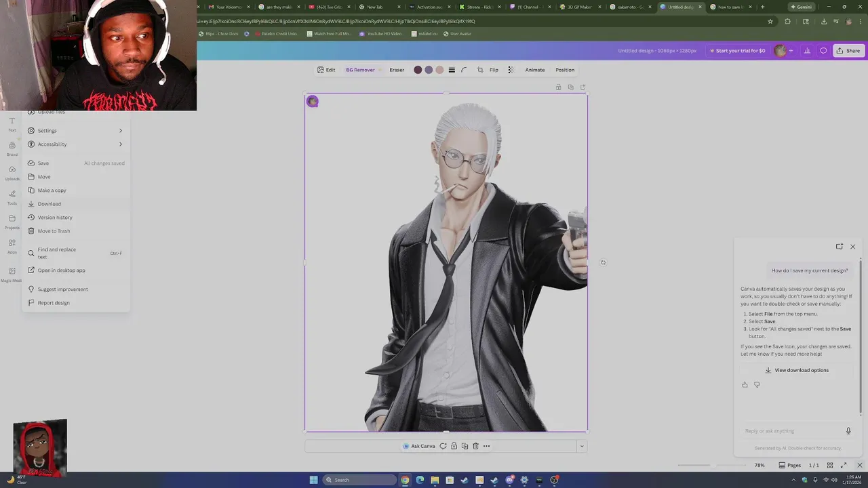Click the thumbs up feedback icon
This screenshot has width=868, height=488.
coord(745,385)
